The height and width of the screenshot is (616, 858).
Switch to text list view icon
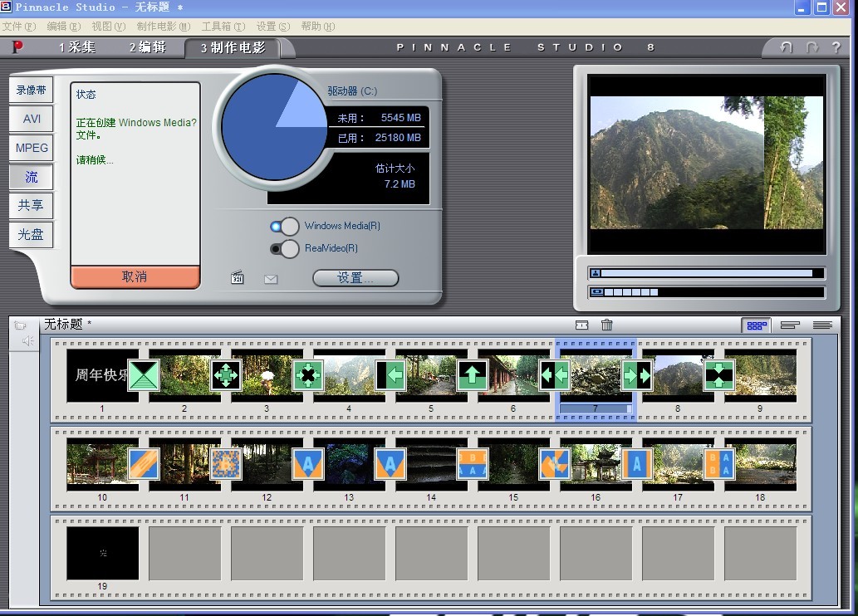pyautogui.click(x=822, y=325)
